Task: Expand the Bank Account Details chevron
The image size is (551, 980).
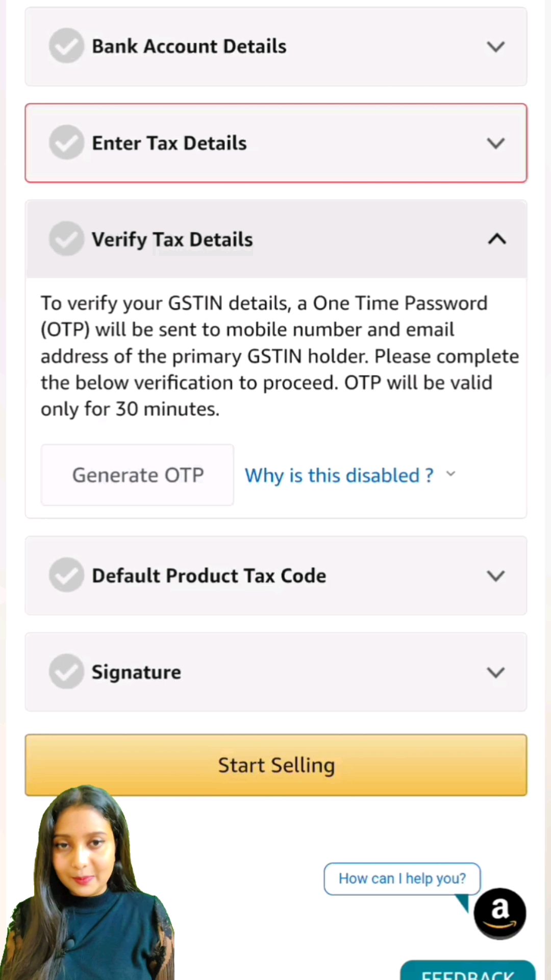Action: 496,47
